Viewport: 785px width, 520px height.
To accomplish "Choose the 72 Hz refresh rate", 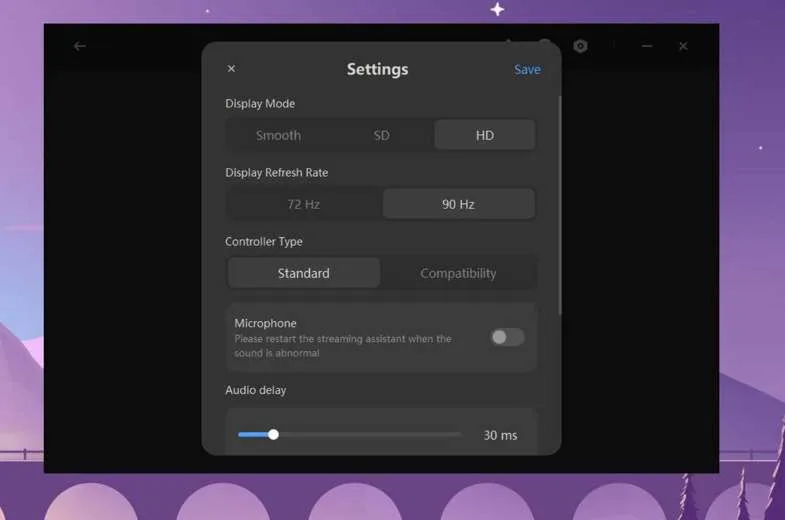I will [303, 204].
